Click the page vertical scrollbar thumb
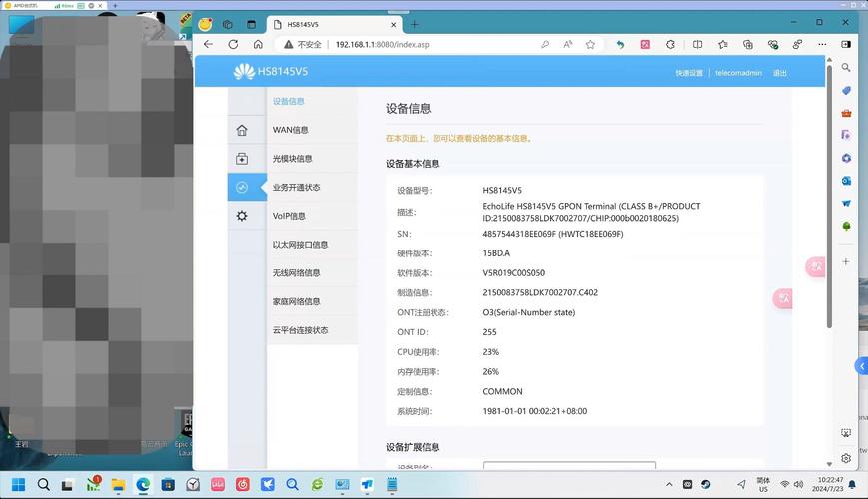Viewport: 868px width, 499px height. (x=829, y=197)
